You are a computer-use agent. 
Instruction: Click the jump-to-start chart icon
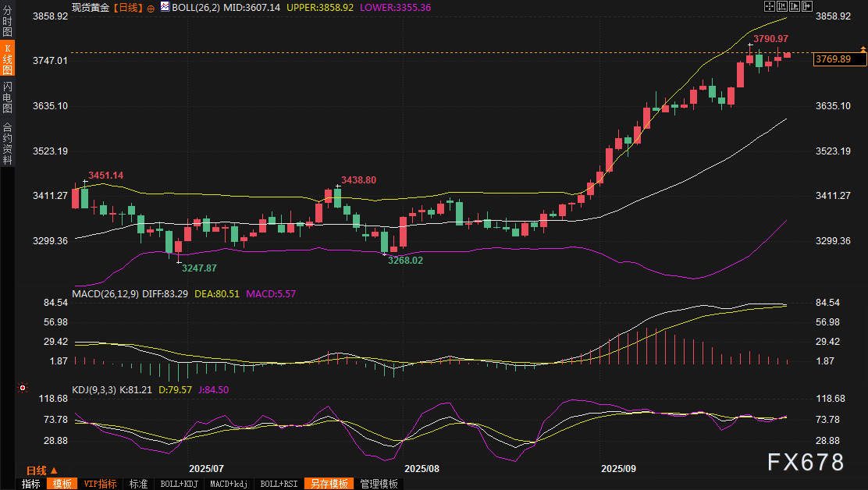pos(782,6)
